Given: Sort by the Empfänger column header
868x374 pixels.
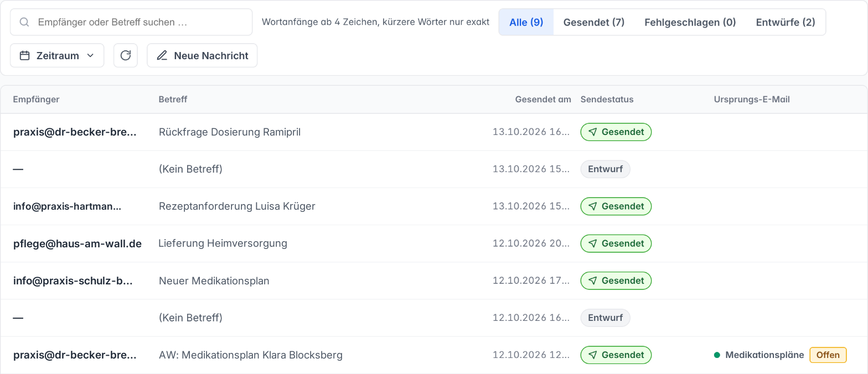Looking at the screenshot, I should point(36,100).
